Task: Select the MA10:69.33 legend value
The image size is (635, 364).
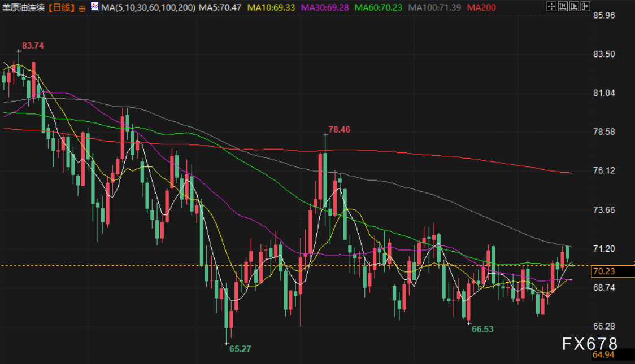Action: 271,8
